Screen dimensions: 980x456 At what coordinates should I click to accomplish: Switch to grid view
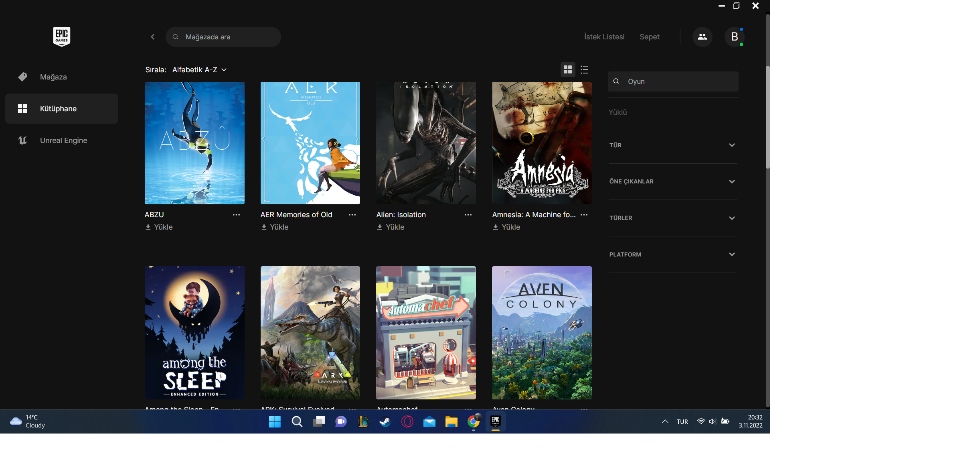pyautogui.click(x=568, y=70)
